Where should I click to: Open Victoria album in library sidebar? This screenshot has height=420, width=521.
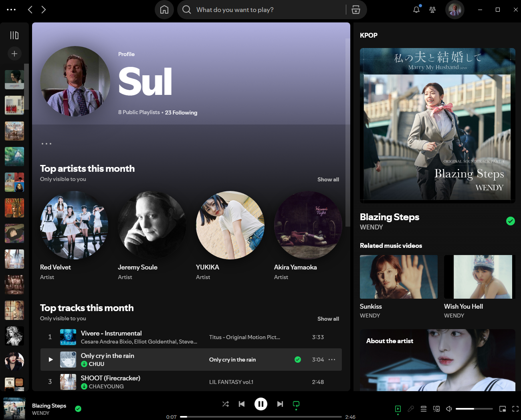14,131
